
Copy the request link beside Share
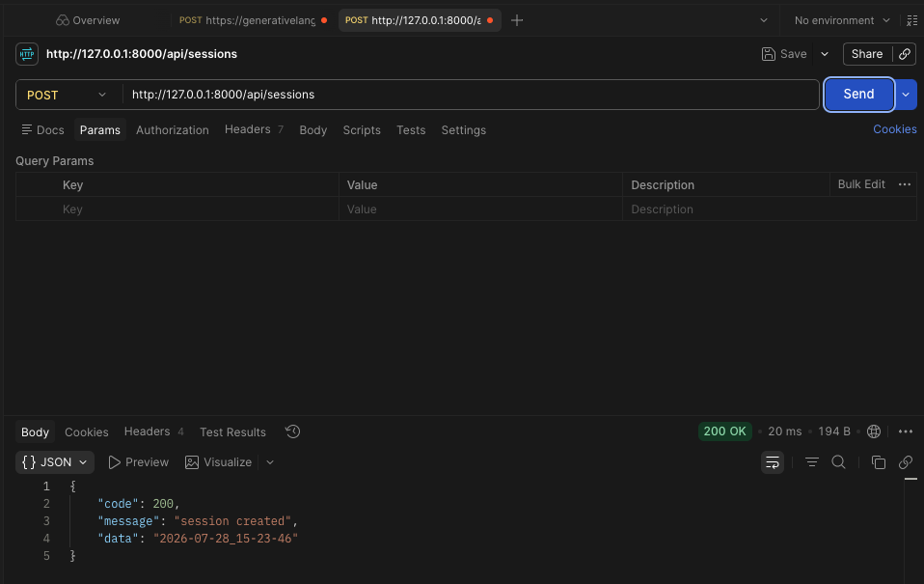905,54
